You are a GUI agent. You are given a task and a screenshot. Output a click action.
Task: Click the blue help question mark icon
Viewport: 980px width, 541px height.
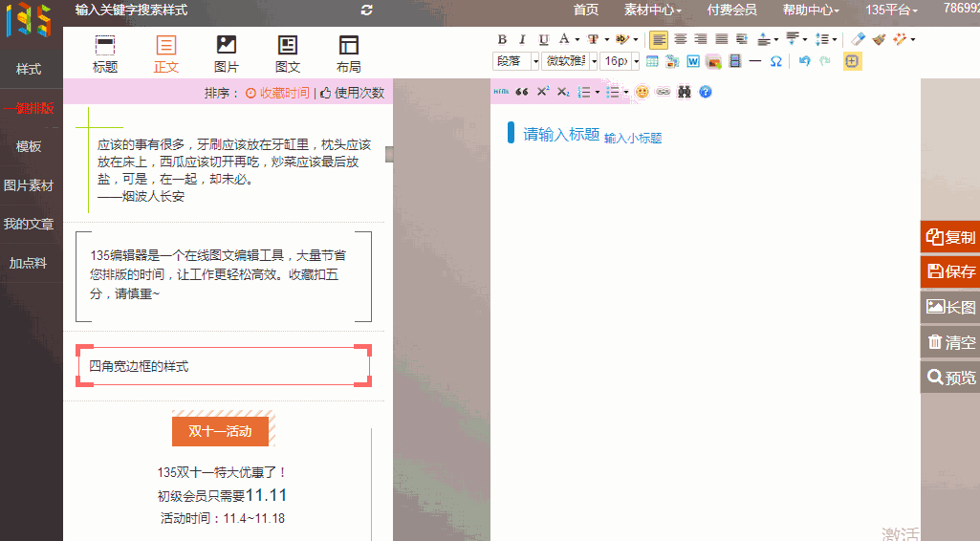(x=705, y=92)
